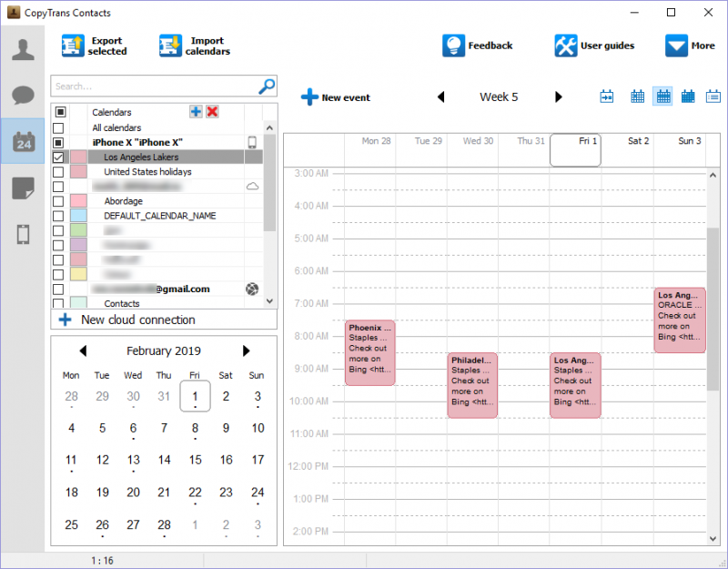The width and height of the screenshot is (728, 569).
Task: Go to next week using right arrow
Action: pos(559,97)
